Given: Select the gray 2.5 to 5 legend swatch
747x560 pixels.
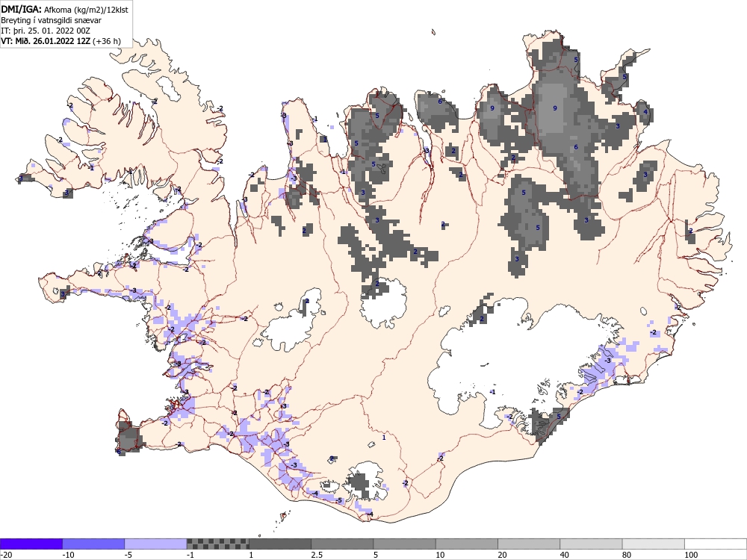Looking at the screenshot, I should (342, 544).
